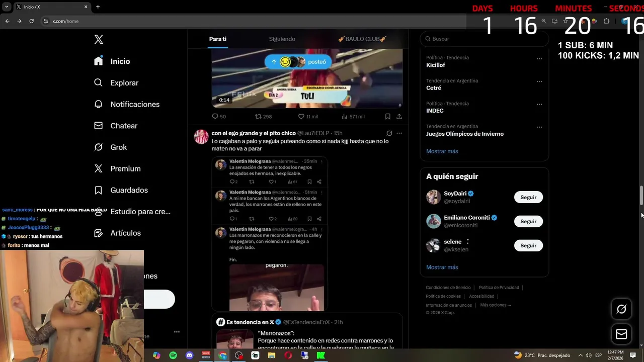Switch to BAULO CLUB tab
This screenshot has width=644, height=362.
click(x=362, y=39)
